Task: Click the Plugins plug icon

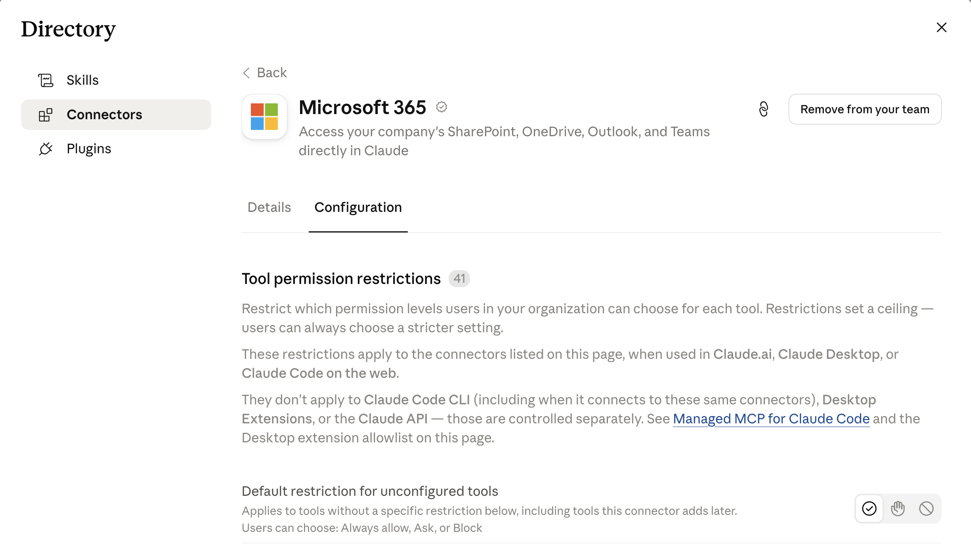Action: click(46, 149)
